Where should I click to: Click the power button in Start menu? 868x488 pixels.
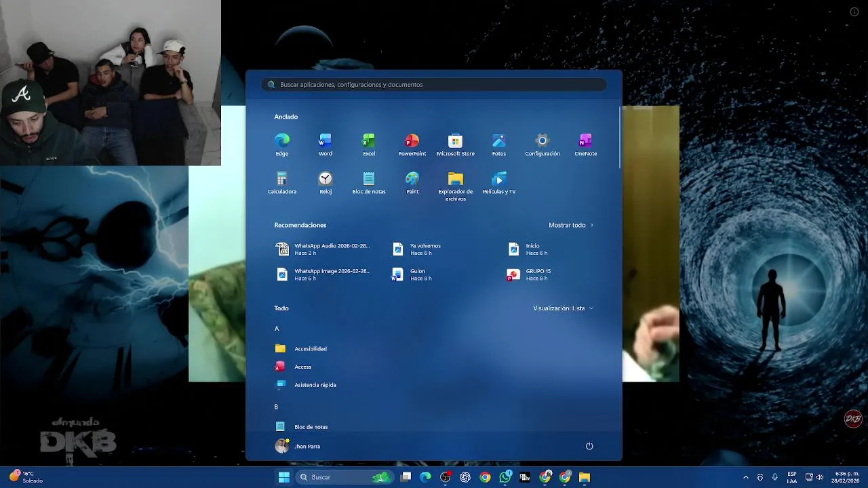point(589,446)
